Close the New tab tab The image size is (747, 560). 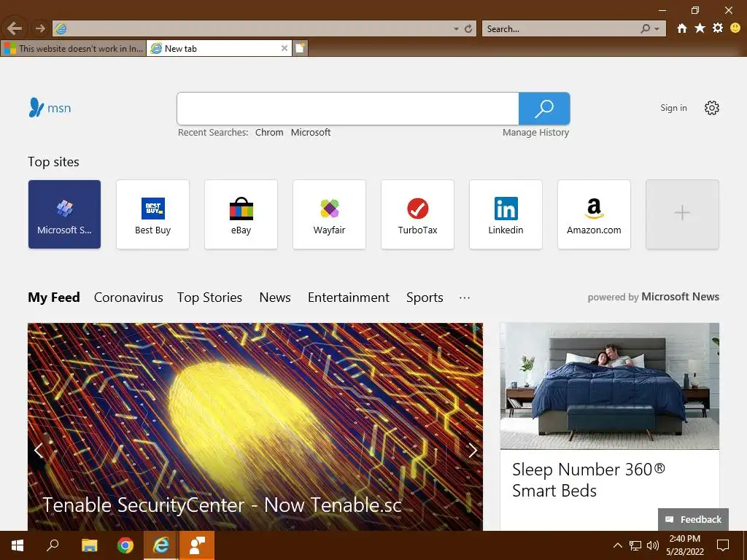point(285,48)
